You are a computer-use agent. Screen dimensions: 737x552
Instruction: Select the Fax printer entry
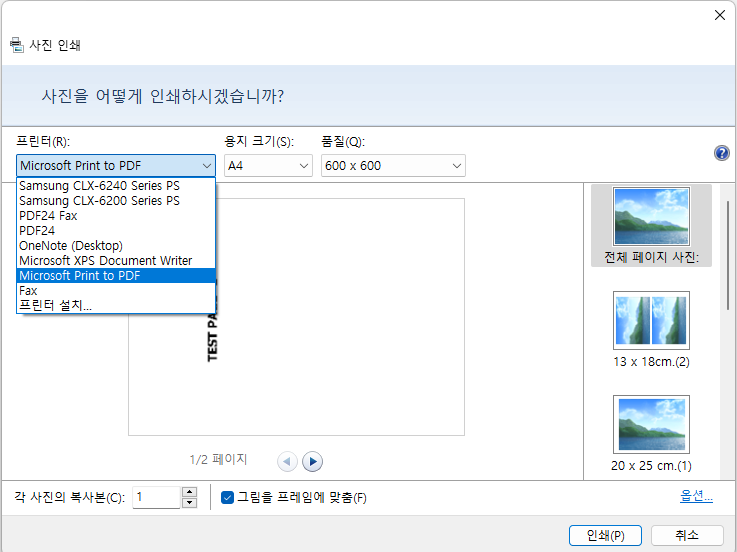click(x=116, y=291)
